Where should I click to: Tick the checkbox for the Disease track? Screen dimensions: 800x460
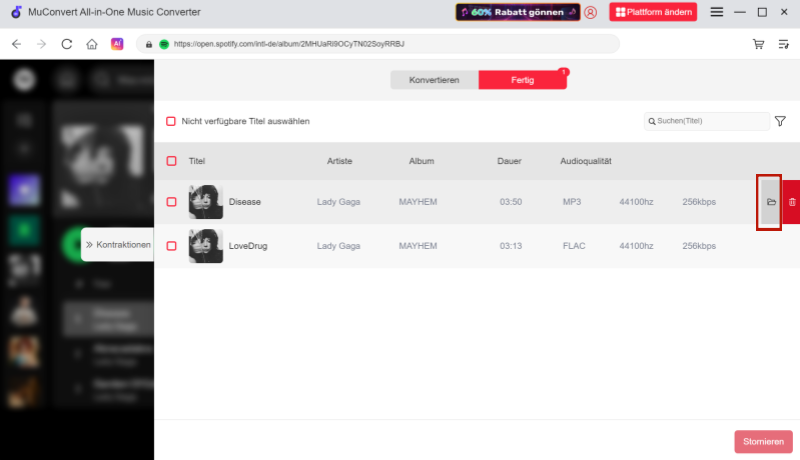click(x=171, y=202)
